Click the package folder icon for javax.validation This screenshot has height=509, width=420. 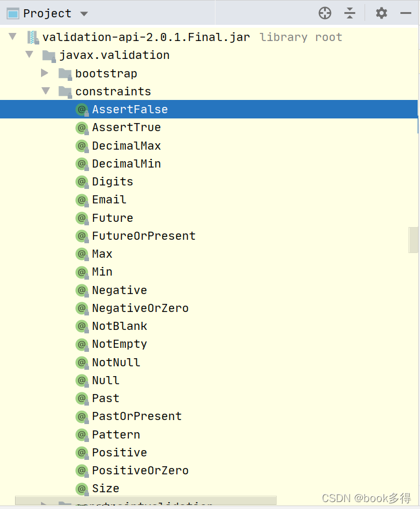pos(49,55)
